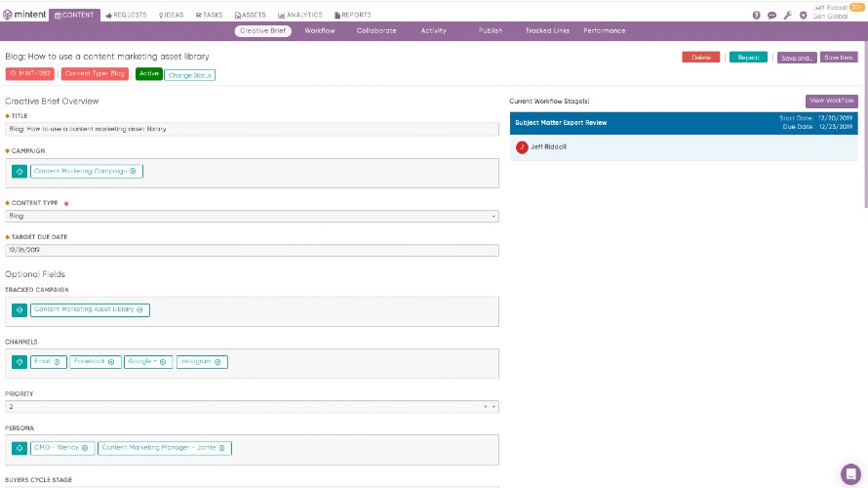The image size is (868, 488).
Task: Click the page vertical scrollbar
Action: (x=865, y=125)
